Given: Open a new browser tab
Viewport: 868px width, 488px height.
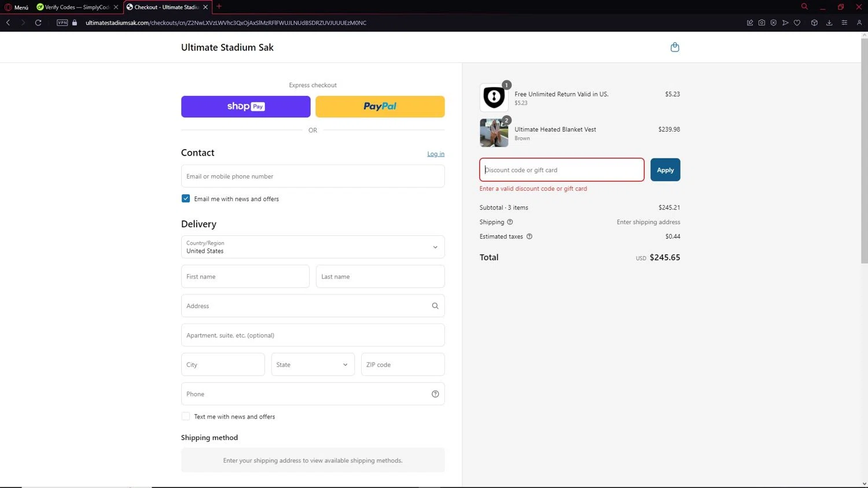Looking at the screenshot, I should pyautogui.click(x=219, y=6).
